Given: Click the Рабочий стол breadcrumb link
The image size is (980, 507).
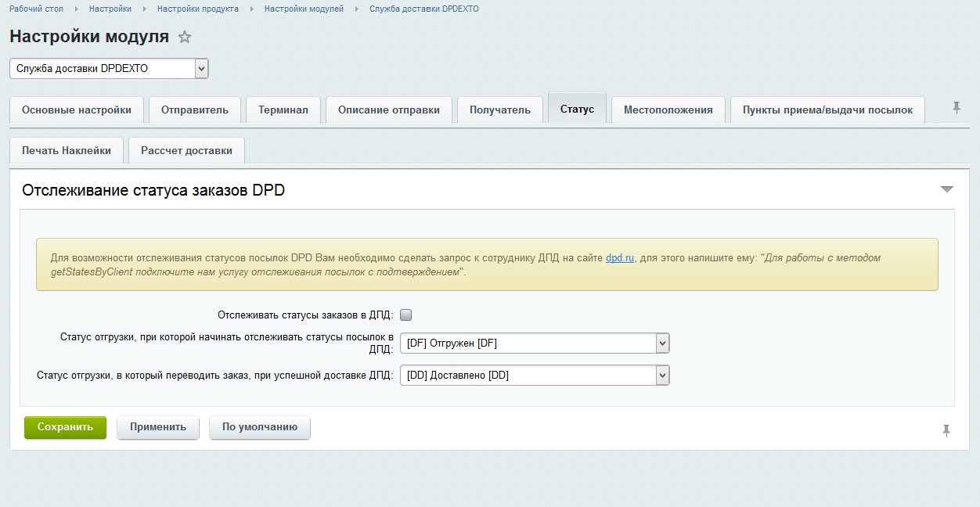Looking at the screenshot, I should point(37,9).
